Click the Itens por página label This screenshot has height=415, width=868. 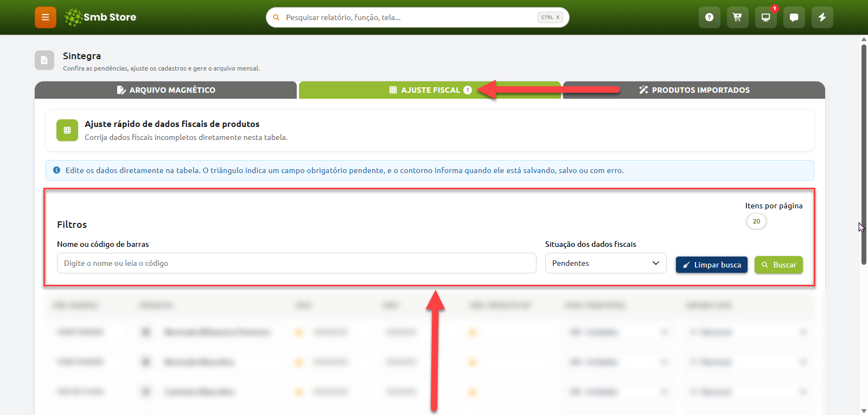(774, 206)
